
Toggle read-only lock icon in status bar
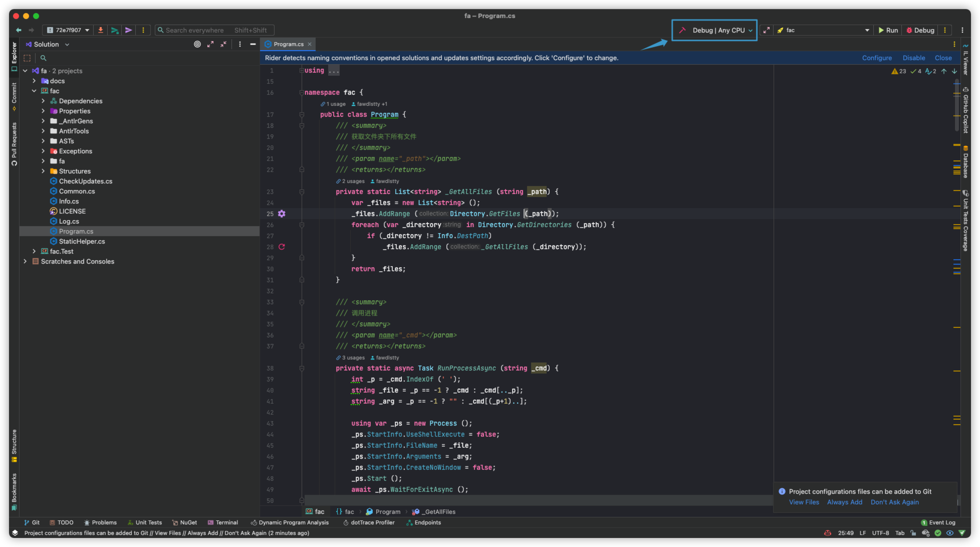click(x=913, y=533)
